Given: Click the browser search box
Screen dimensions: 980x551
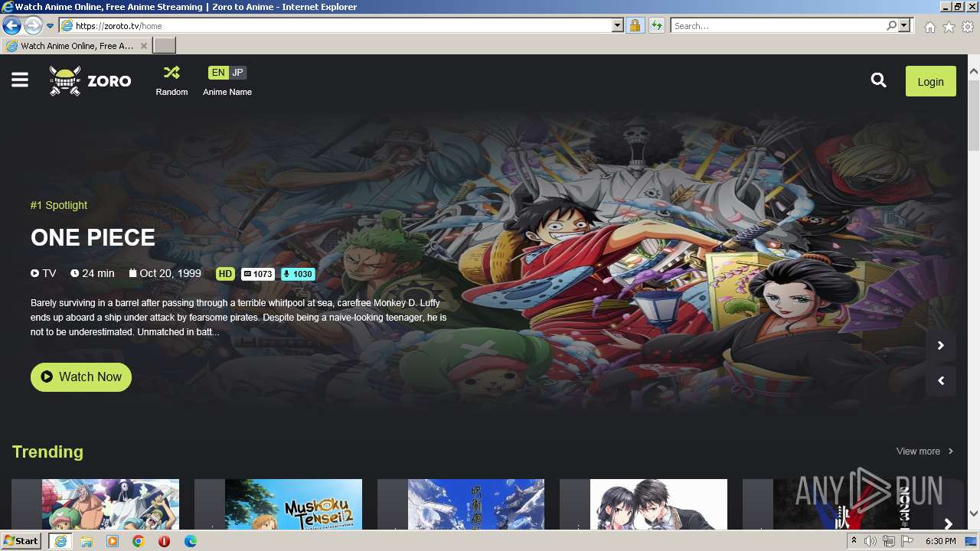Looking at the screenshot, I should [778, 26].
